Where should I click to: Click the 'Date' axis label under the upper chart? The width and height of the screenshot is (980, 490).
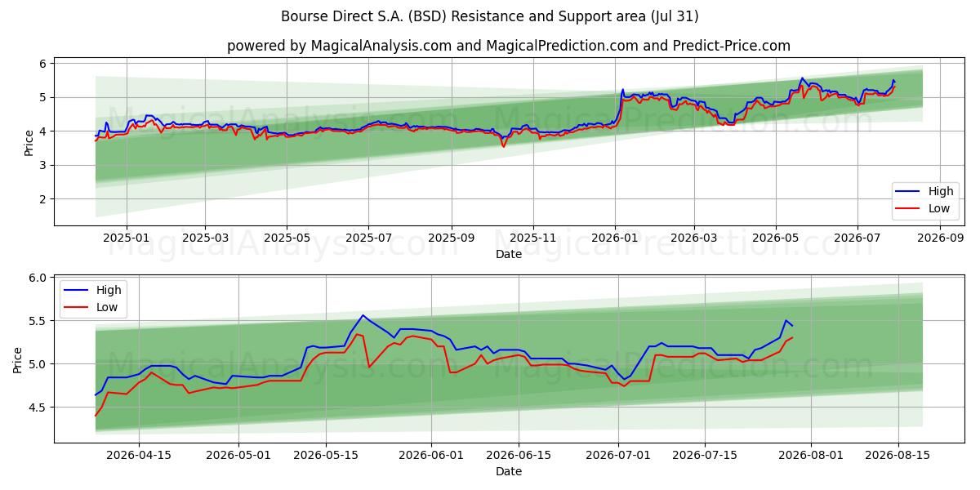point(509,254)
